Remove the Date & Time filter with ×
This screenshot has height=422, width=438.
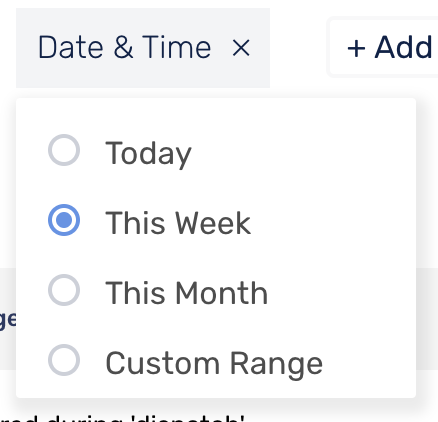[x=241, y=48]
